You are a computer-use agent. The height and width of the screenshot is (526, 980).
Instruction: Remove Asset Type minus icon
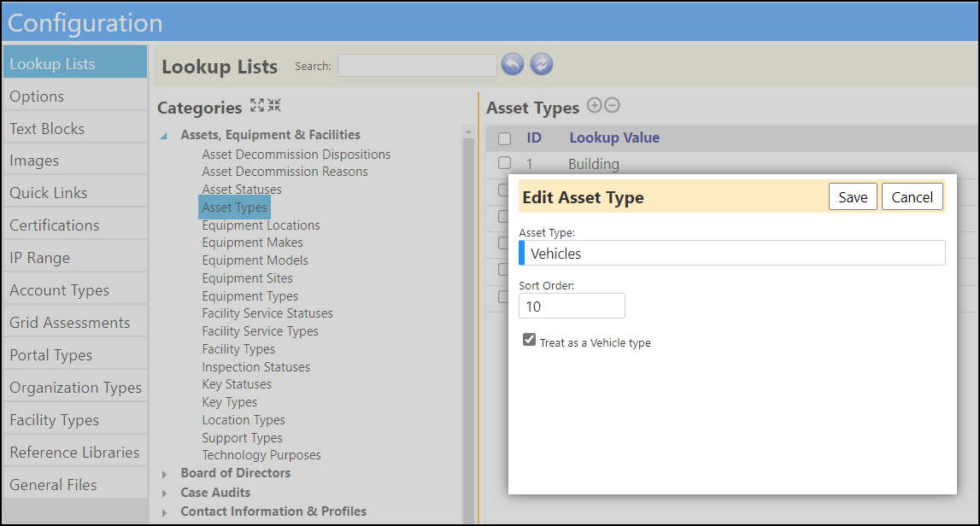pyautogui.click(x=613, y=106)
